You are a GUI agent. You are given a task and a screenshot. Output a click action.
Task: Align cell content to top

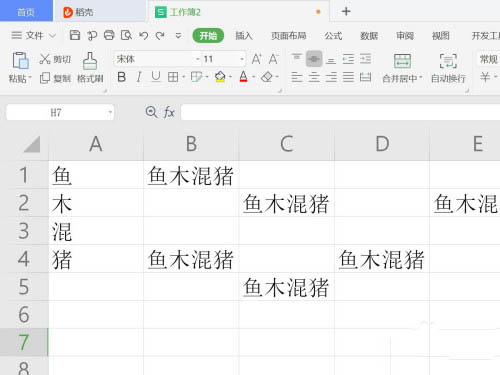(x=297, y=57)
